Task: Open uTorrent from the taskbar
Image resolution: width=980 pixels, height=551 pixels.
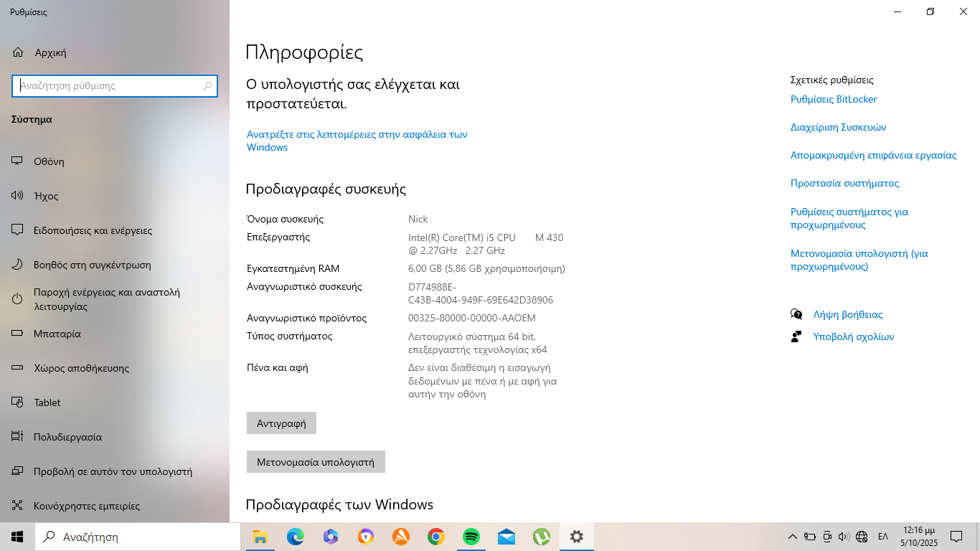Action: [x=541, y=537]
